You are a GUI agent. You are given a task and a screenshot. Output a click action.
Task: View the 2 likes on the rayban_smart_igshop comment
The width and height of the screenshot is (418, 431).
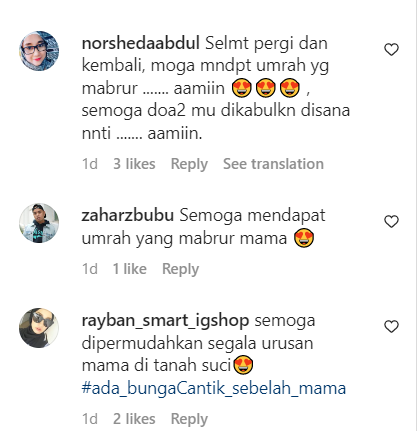(134, 419)
